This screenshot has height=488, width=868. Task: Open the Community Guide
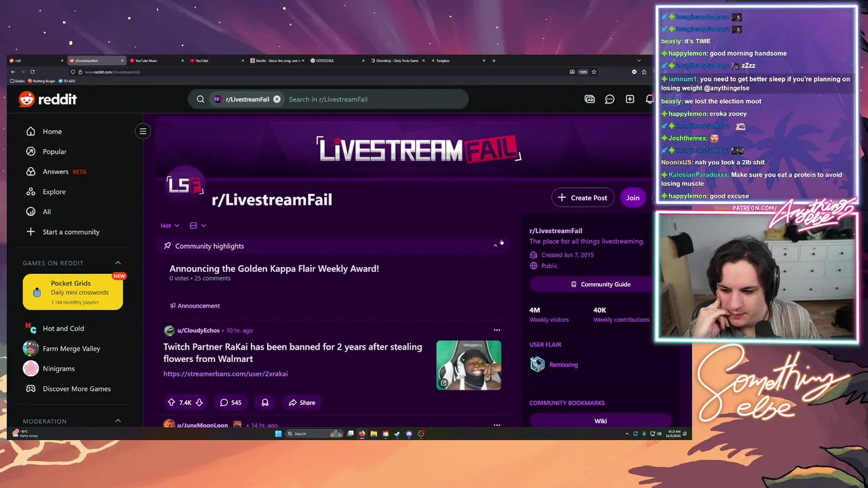pos(601,285)
